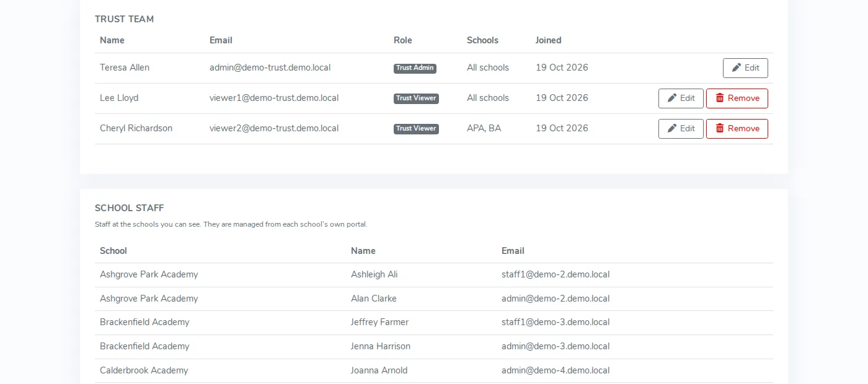This screenshot has height=384, width=868.
Task: Select staff member Ashleigh Ali
Action: [x=374, y=274]
